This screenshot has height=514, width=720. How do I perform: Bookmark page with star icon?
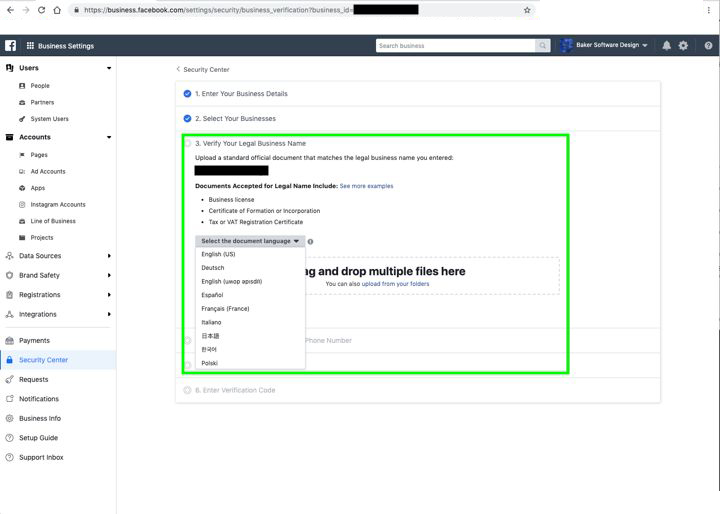527,10
